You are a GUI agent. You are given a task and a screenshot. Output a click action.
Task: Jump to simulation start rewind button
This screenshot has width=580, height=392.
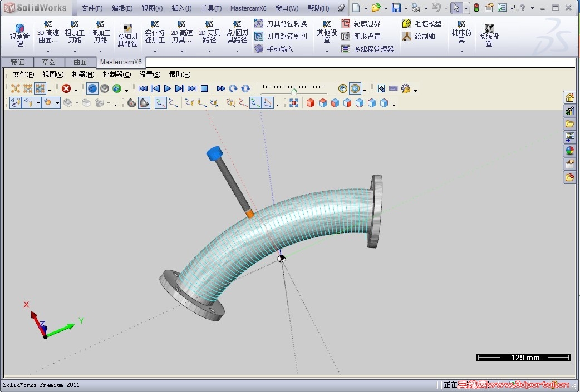143,88
